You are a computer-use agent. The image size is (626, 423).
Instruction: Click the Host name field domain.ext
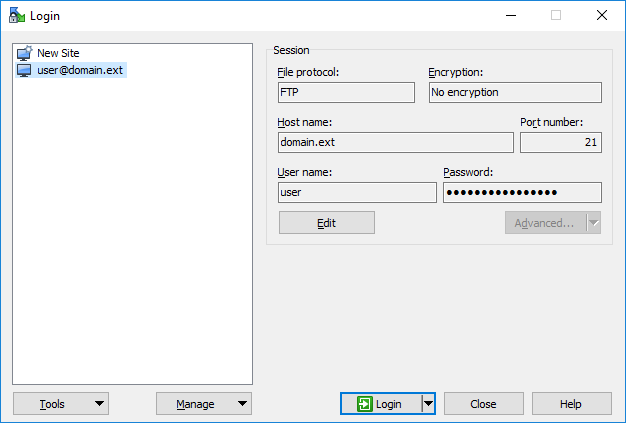396,142
